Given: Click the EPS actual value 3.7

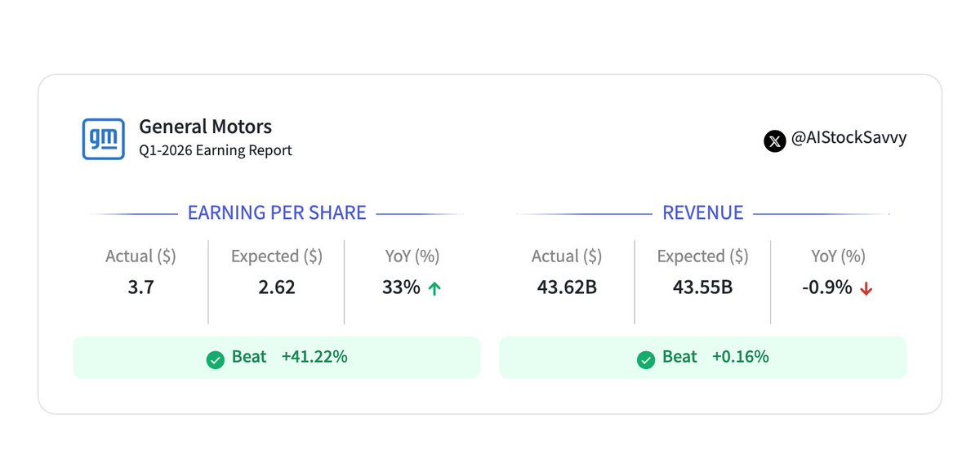Looking at the screenshot, I should pyautogui.click(x=140, y=287).
